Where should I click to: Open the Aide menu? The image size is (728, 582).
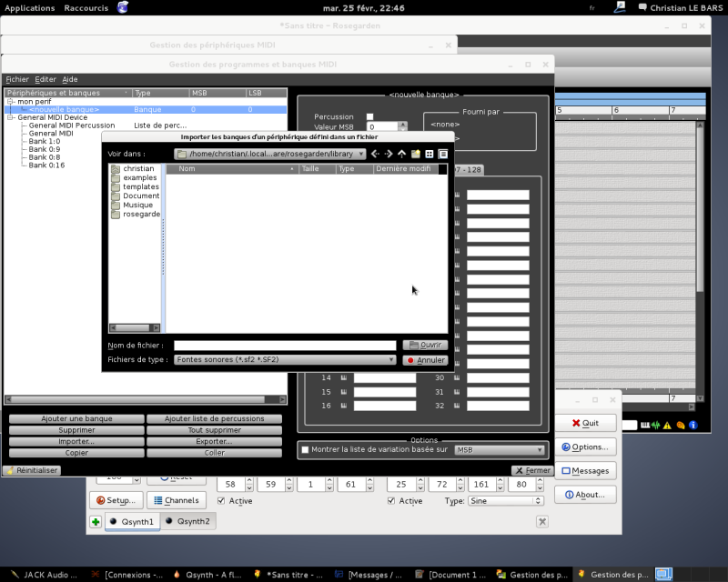[x=70, y=79]
